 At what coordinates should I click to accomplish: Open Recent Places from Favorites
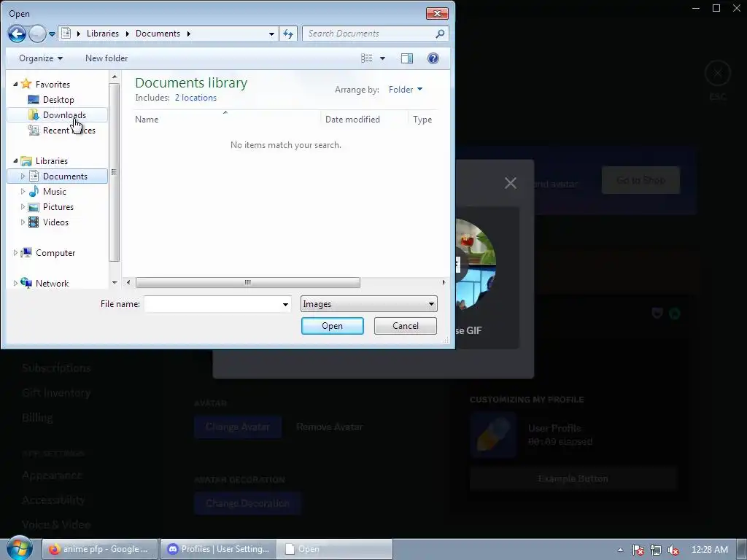(69, 130)
